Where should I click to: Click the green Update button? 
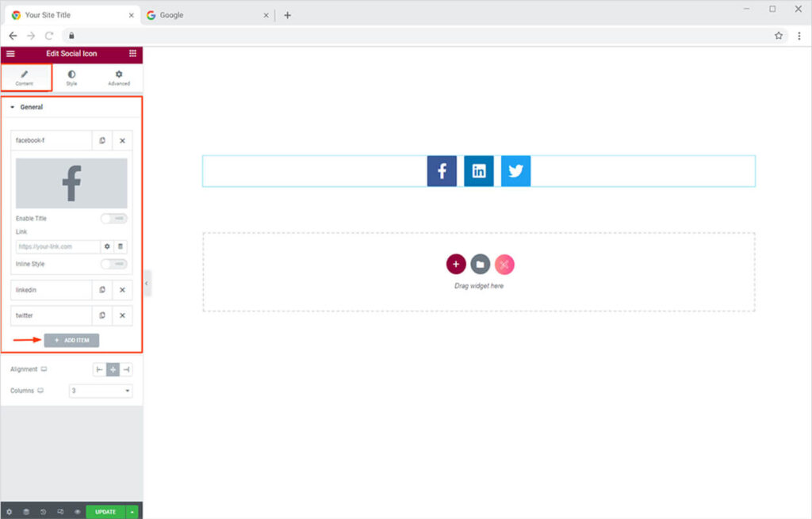[x=105, y=512]
